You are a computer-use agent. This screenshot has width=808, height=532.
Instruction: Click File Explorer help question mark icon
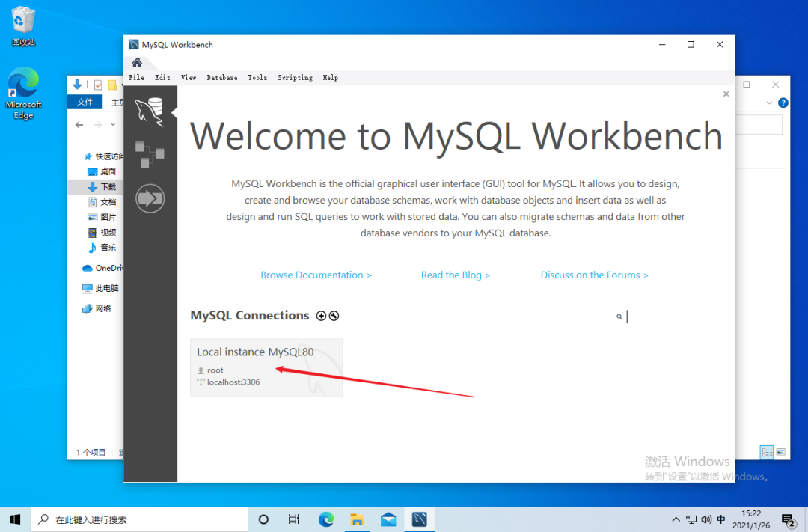tap(783, 103)
